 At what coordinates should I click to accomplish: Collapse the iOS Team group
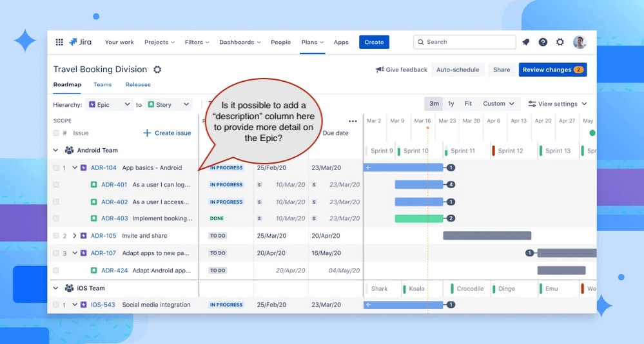56,288
